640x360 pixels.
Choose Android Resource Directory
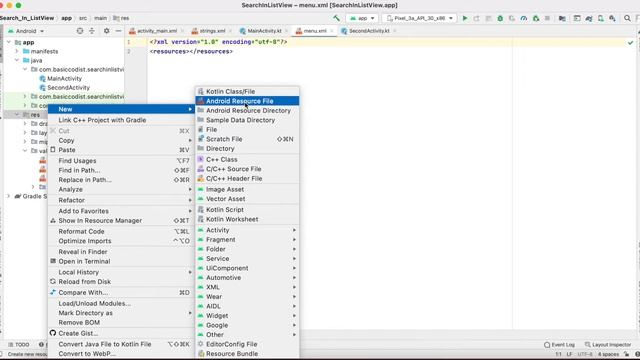click(247, 111)
